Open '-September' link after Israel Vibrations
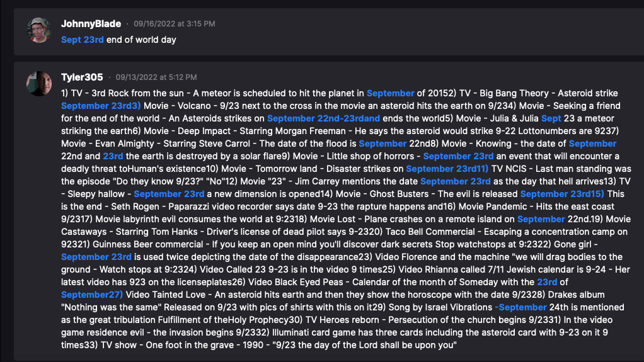Viewport: 644px width, 362px height. (x=520, y=307)
